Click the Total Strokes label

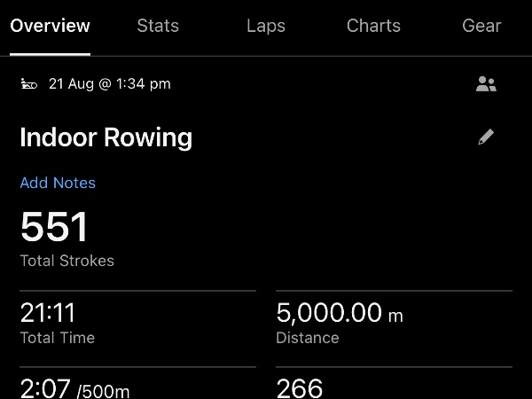(67, 261)
